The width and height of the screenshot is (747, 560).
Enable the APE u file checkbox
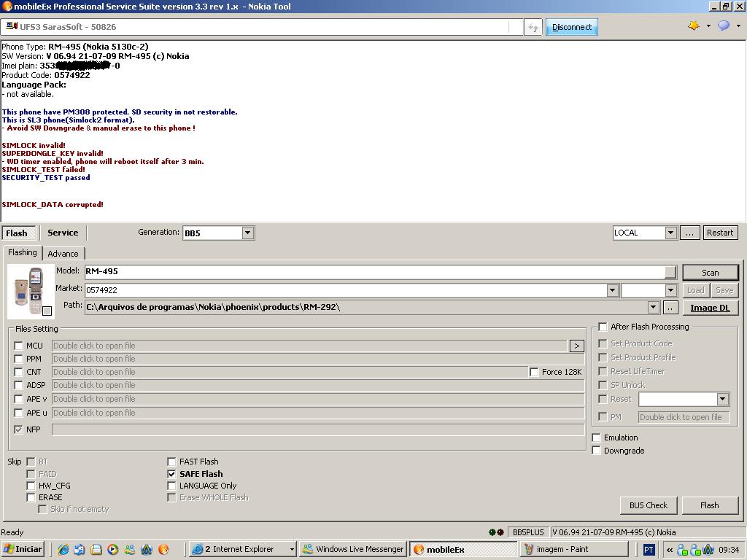click(x=18, y=413)
